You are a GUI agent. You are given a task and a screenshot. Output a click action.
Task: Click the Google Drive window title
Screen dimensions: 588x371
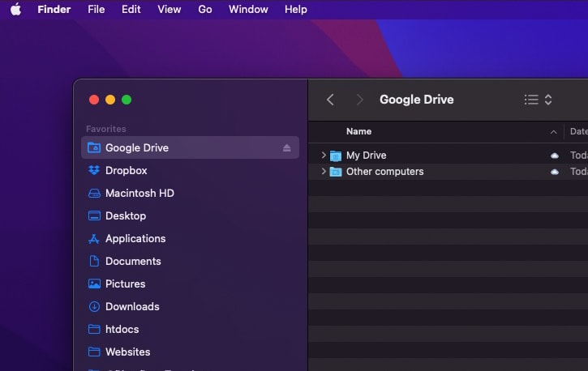pos(417,100)
